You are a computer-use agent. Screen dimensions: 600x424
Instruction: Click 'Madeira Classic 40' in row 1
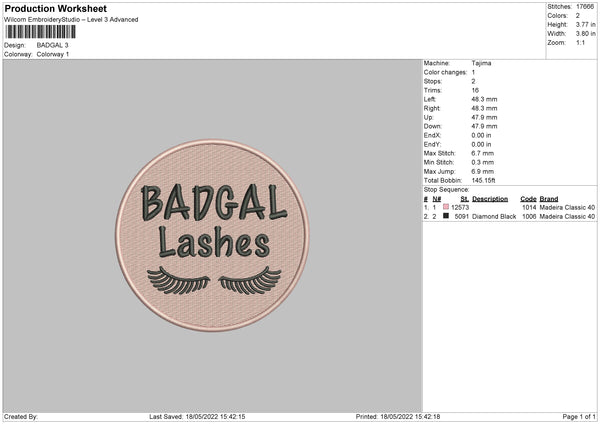567,207
